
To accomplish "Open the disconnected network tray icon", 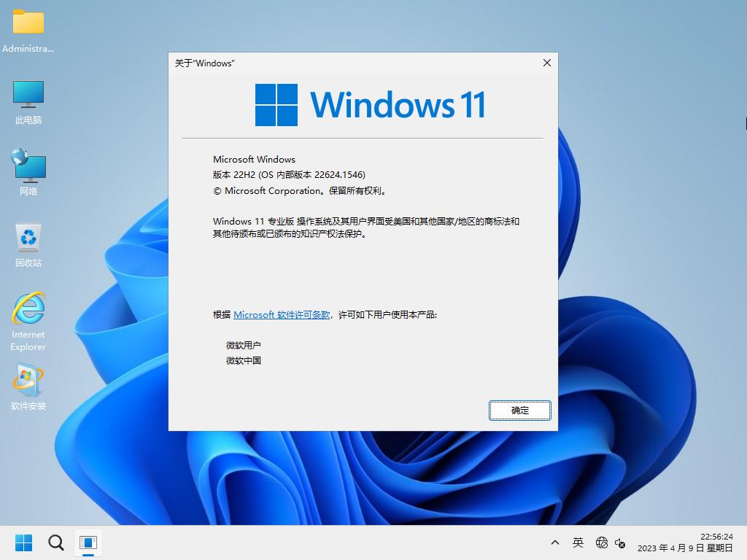I will coord(602,542).
